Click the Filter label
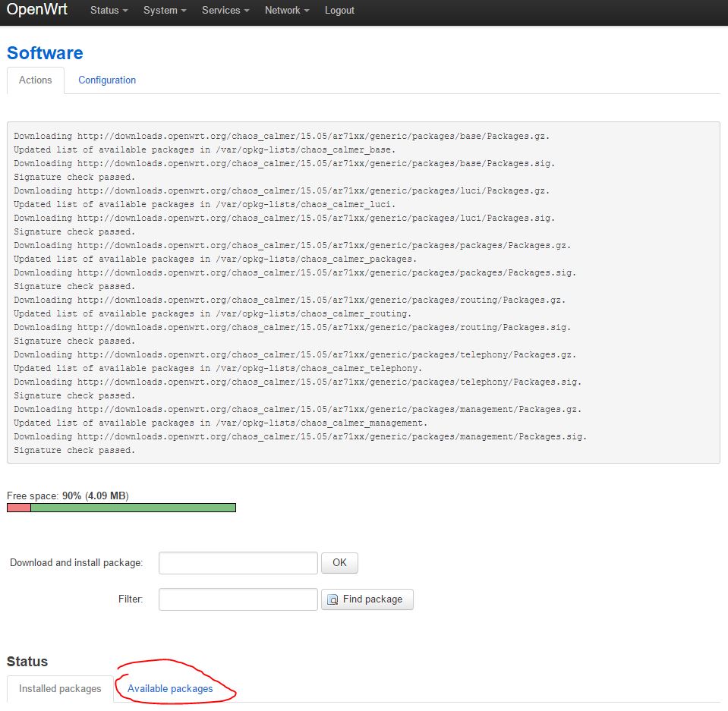The image size is (728, 711). click(x=131, y=599)
